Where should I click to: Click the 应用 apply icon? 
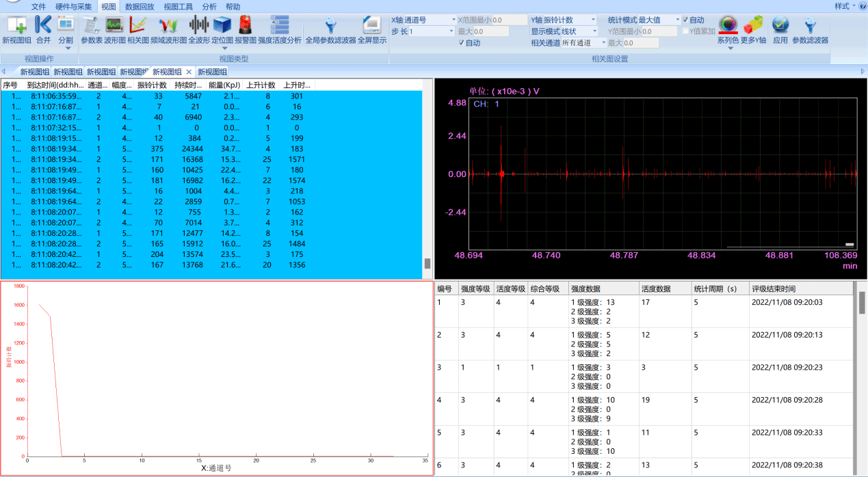click(x=780, y=31)
